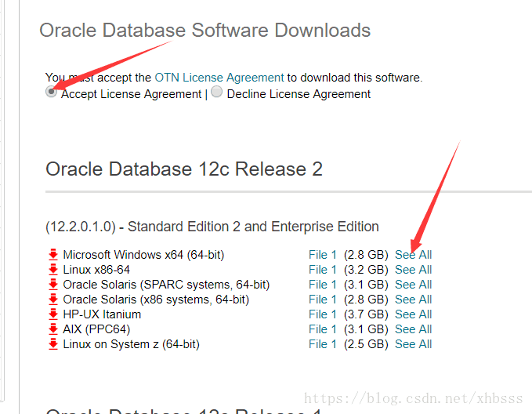Download File 1 for Oracle Solaris SPARC
The height and width of the screenshot is (414, 532).
pos(323,285)
